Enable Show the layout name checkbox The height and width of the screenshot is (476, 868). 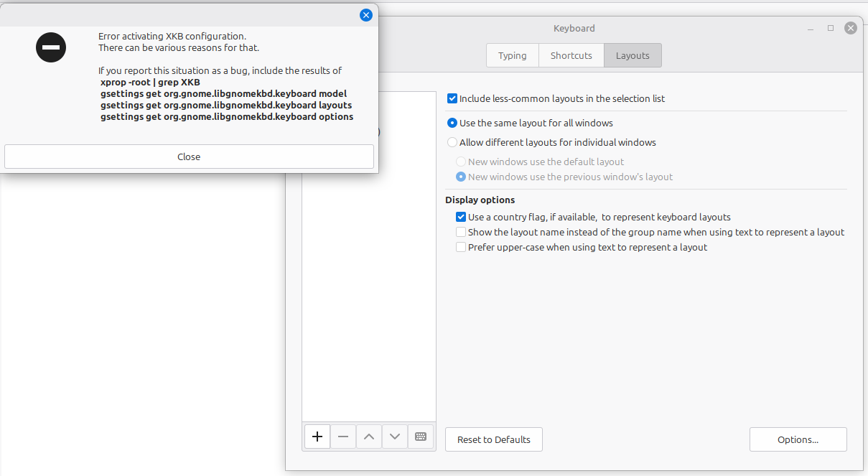[x=461, y=232]
